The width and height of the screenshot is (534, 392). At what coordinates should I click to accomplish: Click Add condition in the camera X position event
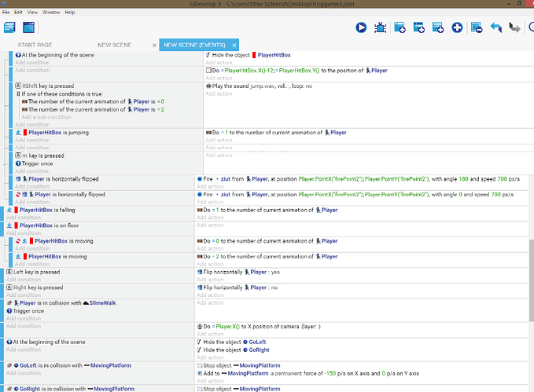[x=24, y=326]
